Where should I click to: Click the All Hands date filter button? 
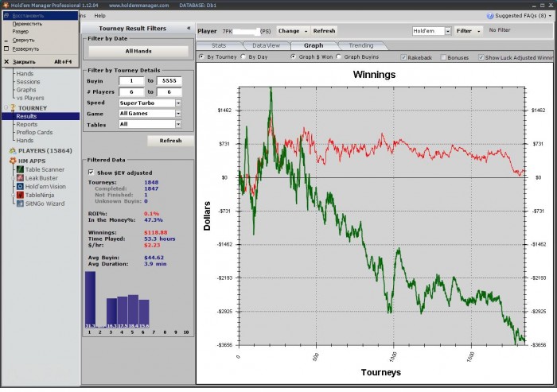coord(138,51)
